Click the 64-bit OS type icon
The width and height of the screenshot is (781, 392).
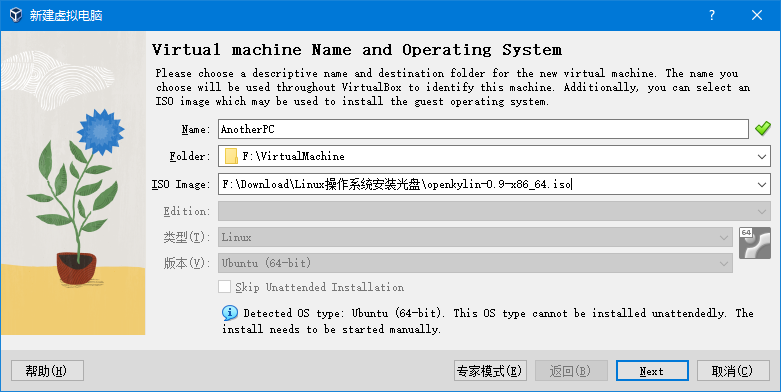point(755,243)
